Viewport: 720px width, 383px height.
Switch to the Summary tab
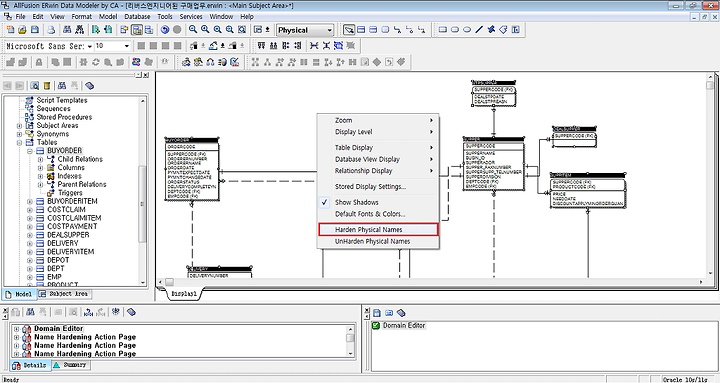tap(71, 365)
